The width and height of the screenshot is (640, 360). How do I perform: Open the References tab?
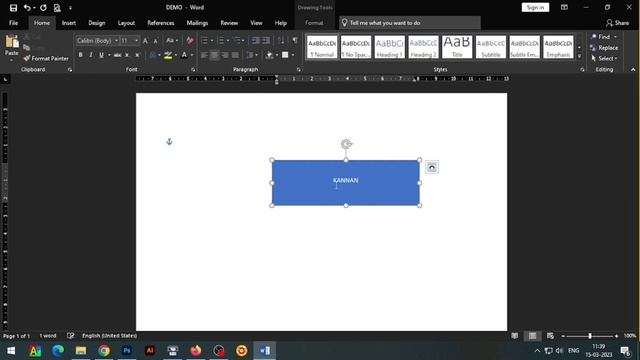pos(161,23)
